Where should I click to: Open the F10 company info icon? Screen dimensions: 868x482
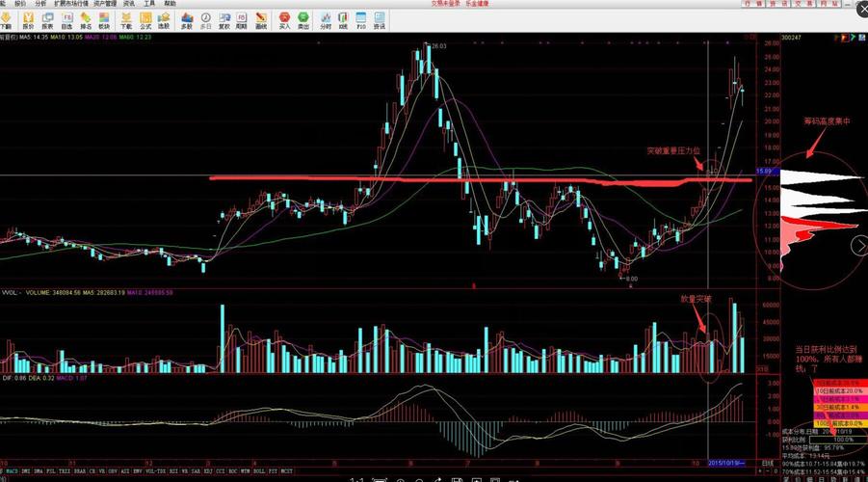361,21
